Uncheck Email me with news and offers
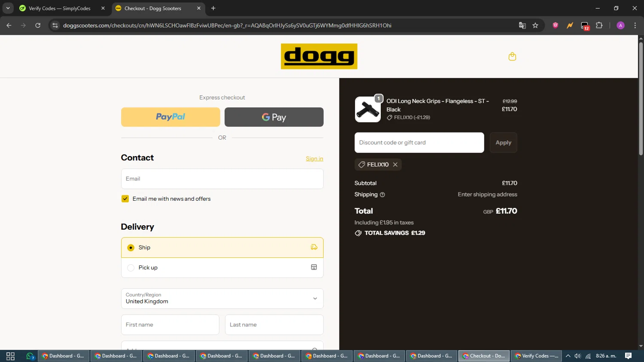Viewport: 644px width, 362px height. [x=125, y=199]
